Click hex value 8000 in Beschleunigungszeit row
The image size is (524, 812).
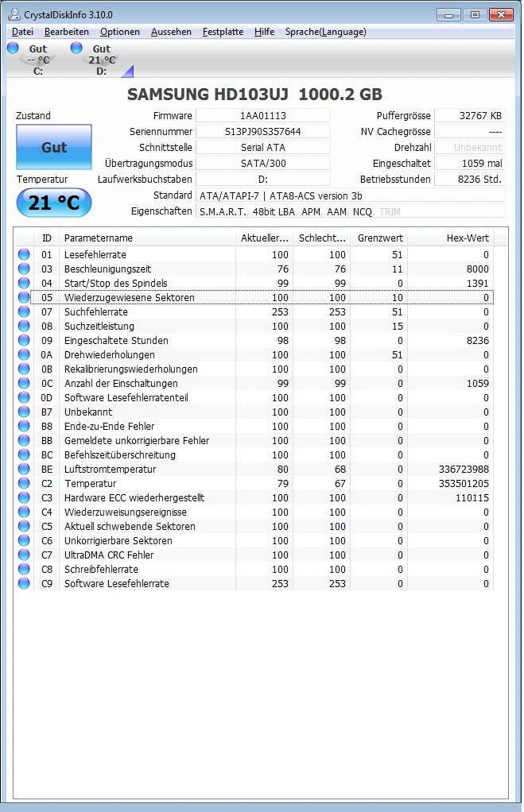(477, 269)
